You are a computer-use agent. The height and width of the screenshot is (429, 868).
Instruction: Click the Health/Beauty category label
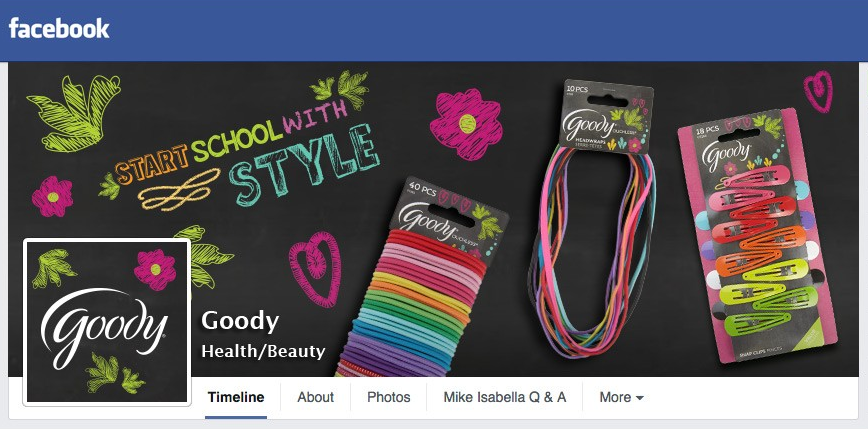pyautogui.click(x=263, y=352)
